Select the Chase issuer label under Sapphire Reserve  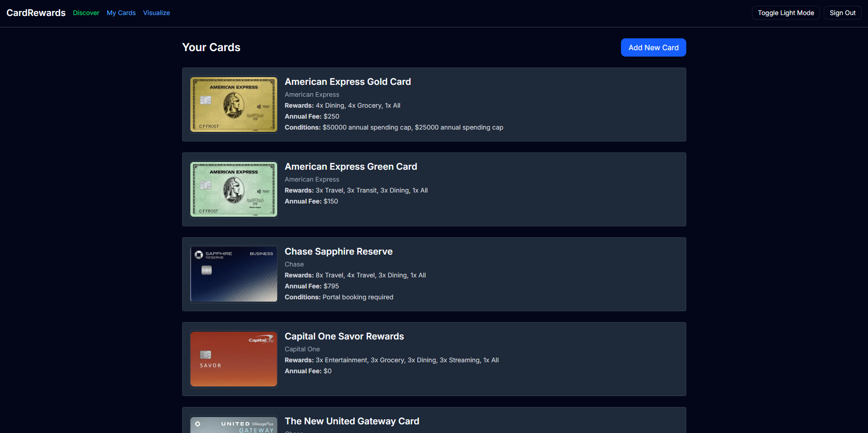(294, 264)
